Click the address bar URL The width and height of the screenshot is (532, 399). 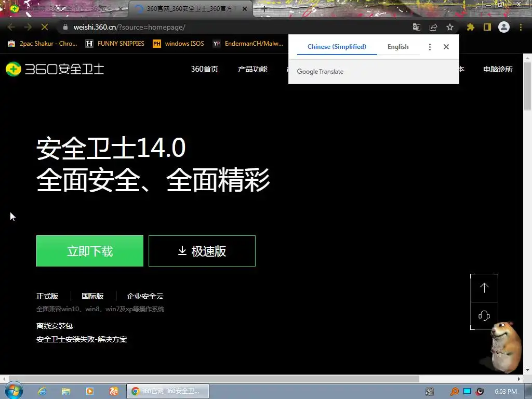coord(129,27)
